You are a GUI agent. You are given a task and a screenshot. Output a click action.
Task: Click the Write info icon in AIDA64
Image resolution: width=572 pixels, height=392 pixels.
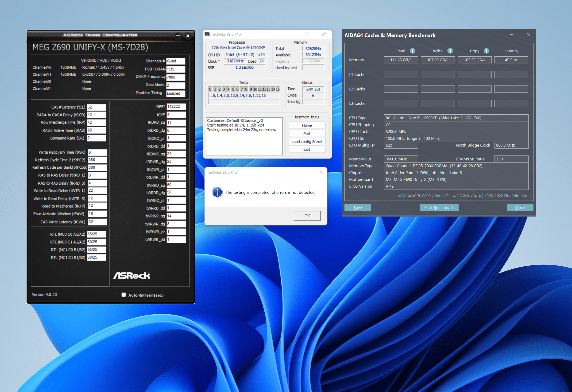450,51
